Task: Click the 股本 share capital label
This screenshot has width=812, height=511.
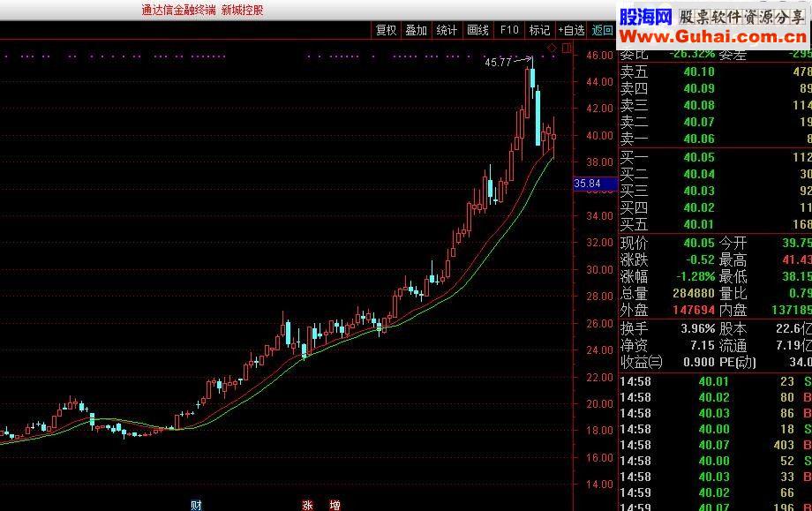Action: pyautogui.click(x=733, y=329)
